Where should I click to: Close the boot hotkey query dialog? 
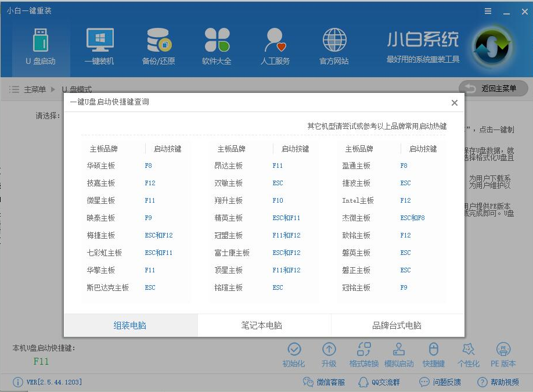(455, 103)
